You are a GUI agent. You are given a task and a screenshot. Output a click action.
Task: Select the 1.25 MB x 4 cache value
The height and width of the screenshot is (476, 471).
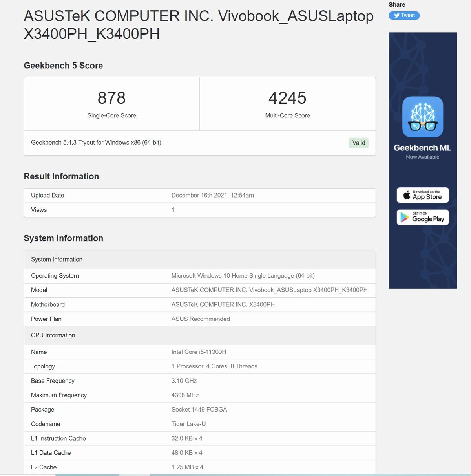187,467
